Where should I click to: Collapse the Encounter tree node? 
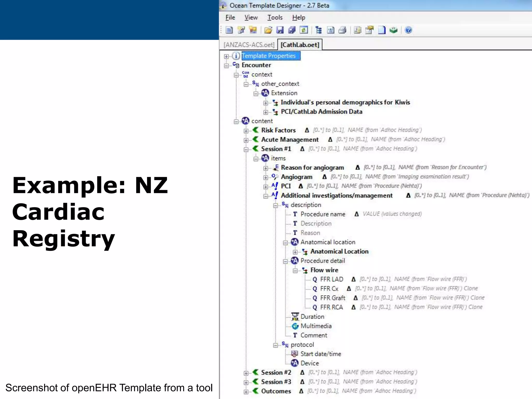pos(227,66)
